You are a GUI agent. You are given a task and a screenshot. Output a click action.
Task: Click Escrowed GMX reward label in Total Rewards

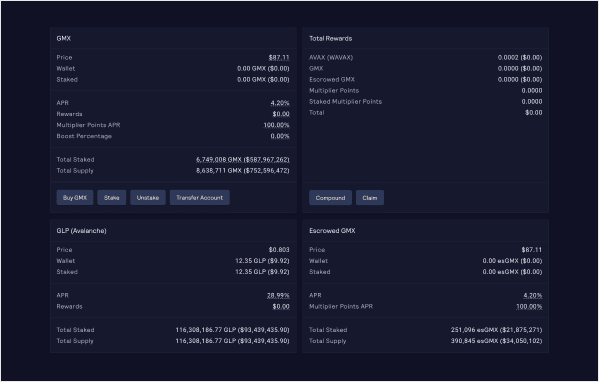tap(332, 80)
